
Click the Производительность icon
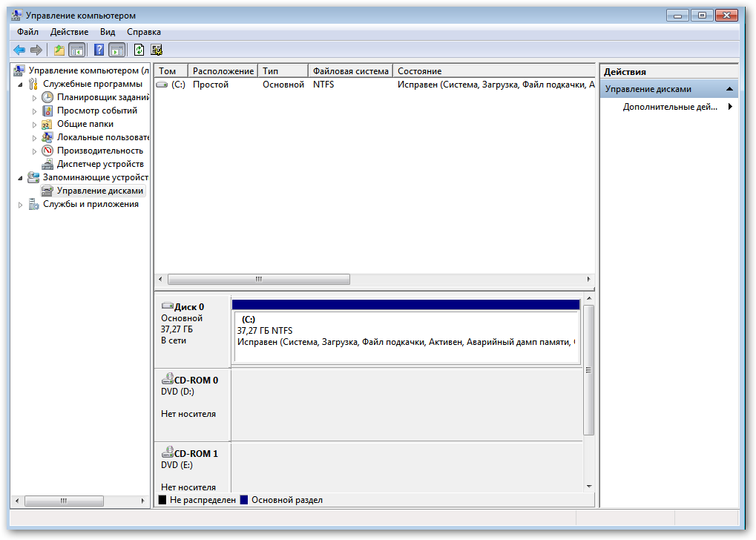tap(47, 151)
